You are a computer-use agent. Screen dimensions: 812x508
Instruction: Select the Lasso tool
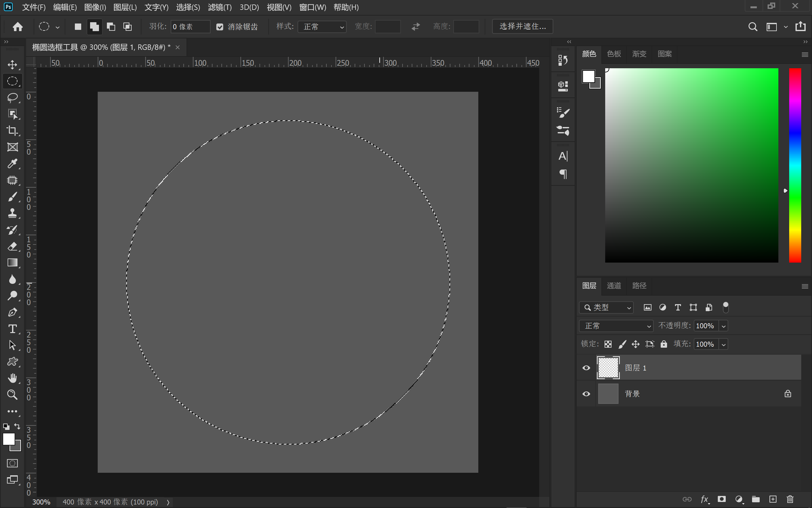coord(12,97)
